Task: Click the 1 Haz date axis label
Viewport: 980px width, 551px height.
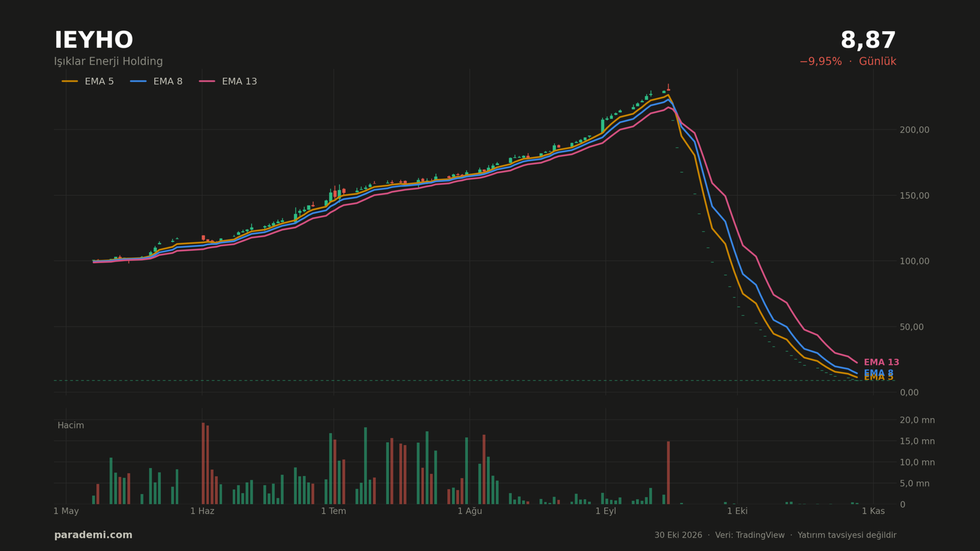Action: click(202, 511)
